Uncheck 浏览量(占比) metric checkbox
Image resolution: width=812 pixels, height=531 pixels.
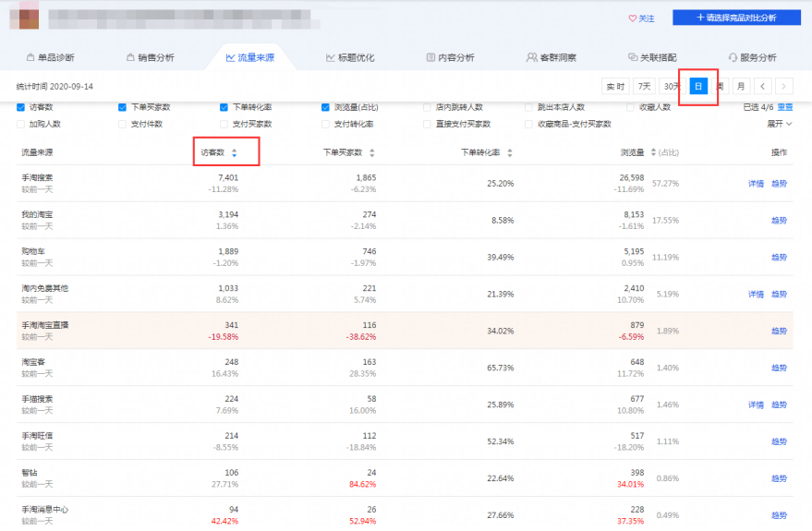(x=325, y=107)
